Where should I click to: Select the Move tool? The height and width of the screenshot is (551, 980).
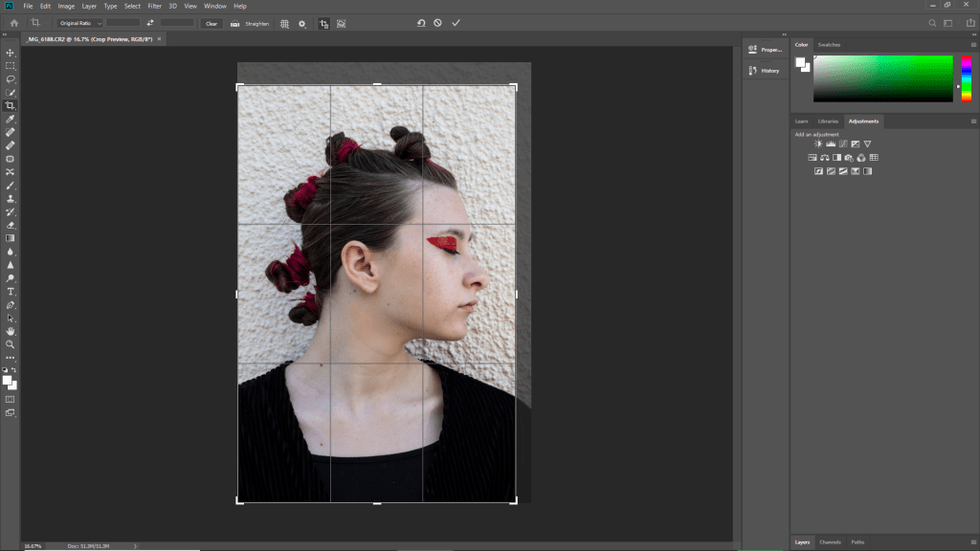pyautogui.click(x=11, y=53)
